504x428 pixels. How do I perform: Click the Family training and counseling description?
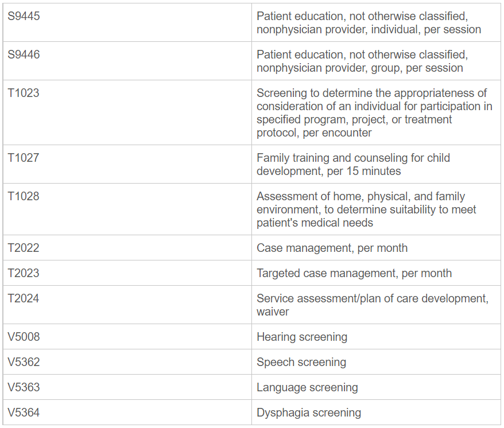[x=353, y=165]
